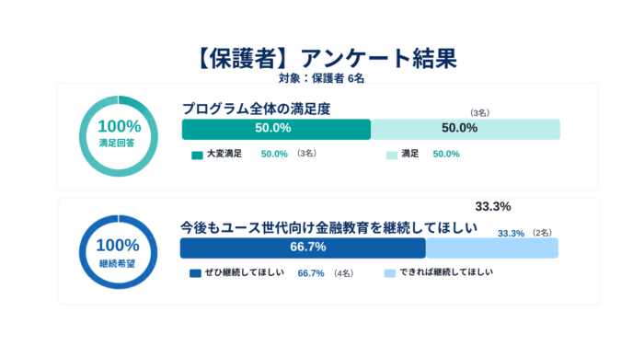The width and height of the screenshot is (644, 346).
Task: Click the 今後もユース世代向け金融教育 heading
Action: (328, 227)
